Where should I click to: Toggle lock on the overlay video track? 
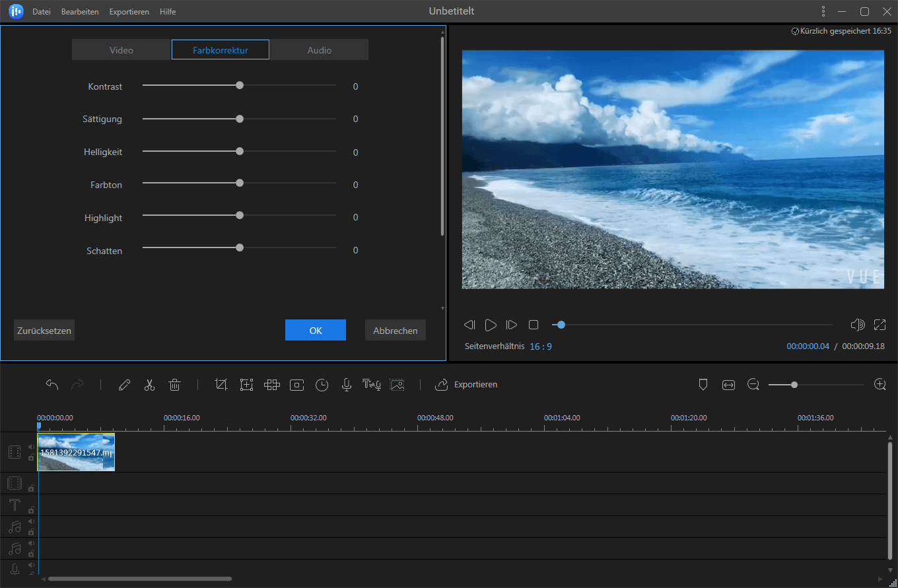[31, 488]
